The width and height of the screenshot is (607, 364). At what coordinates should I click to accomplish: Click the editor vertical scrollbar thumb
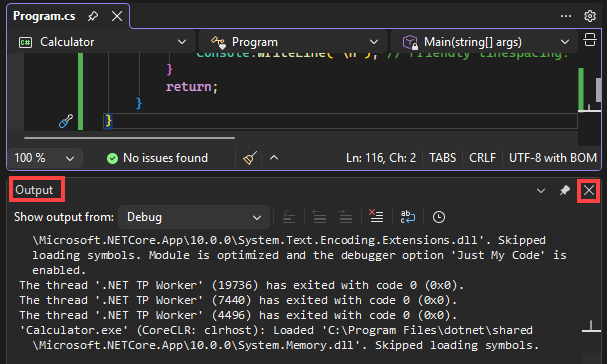[598, 90]
